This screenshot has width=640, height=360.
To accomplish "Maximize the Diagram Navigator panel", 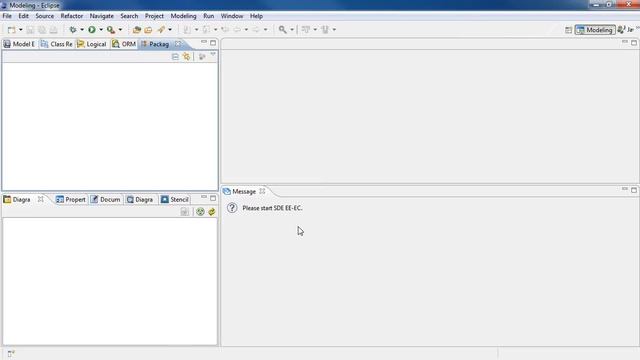I will (x=213, y=198).
